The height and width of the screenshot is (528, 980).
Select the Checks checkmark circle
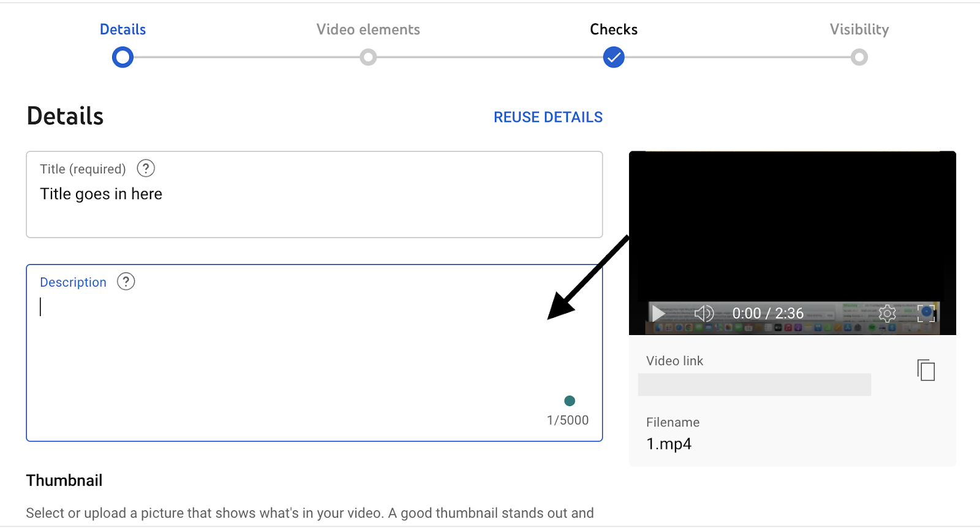pyautogui.click(x=614, y=58)
